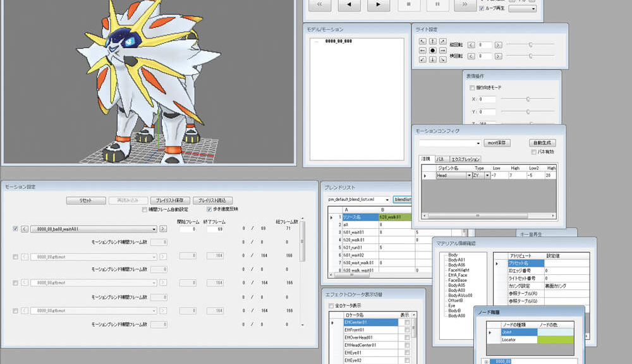Image resolution: width=632 pixels, height=364 pixels.
Task: Set light direction to up arrow
Action: tap(432, 42)
